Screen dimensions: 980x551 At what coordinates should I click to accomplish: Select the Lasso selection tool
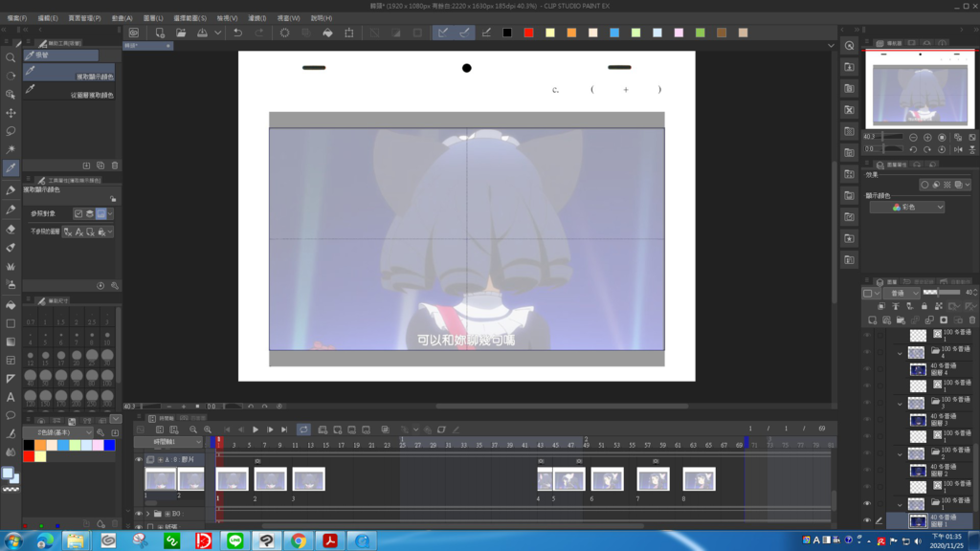pyautogui.click(x=11, y=131)
